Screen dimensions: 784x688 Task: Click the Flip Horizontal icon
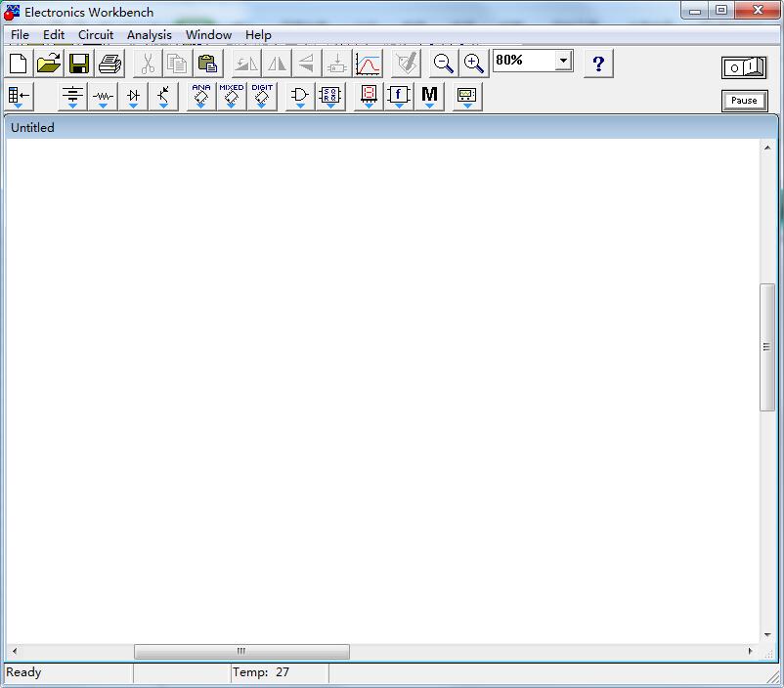click(x=277, y=64)
